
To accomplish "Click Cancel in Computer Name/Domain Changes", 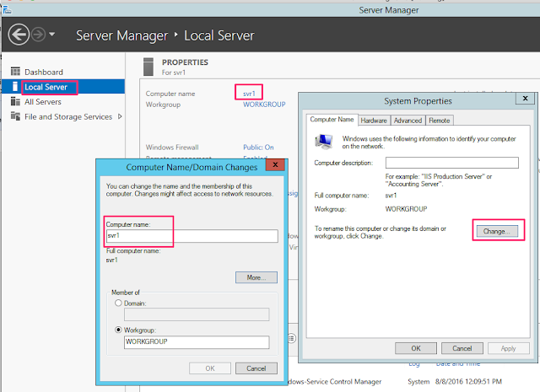I will (256, 368).
